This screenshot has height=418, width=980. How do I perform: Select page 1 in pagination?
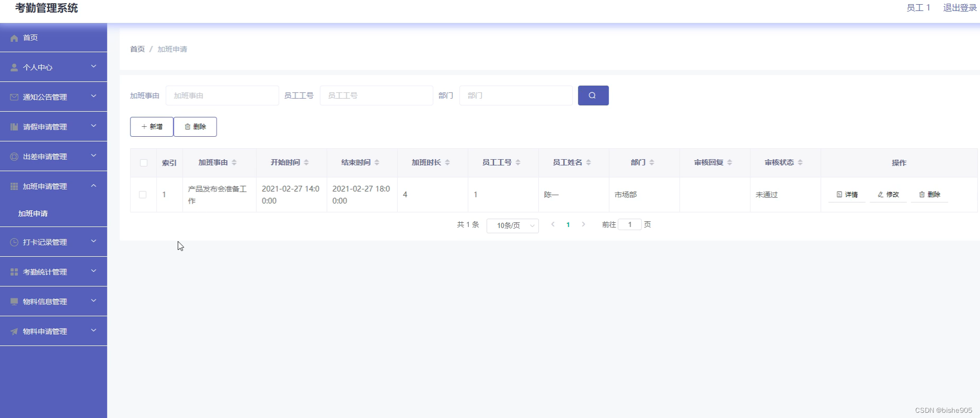click(x=568, y=224)
